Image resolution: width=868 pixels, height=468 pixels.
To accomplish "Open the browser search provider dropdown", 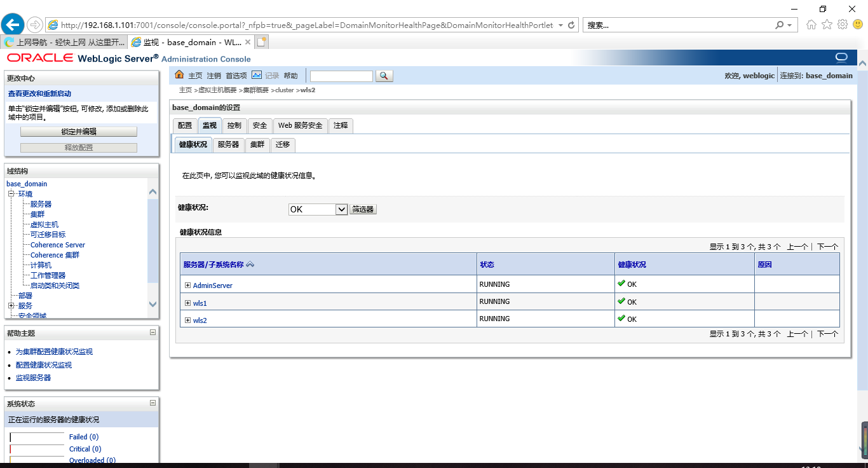I will click(790, 25).
